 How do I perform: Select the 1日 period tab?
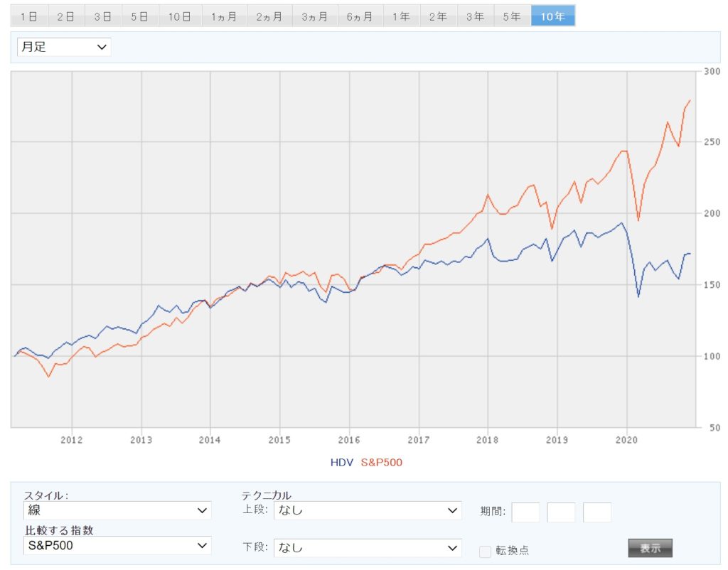coord(29,16)
